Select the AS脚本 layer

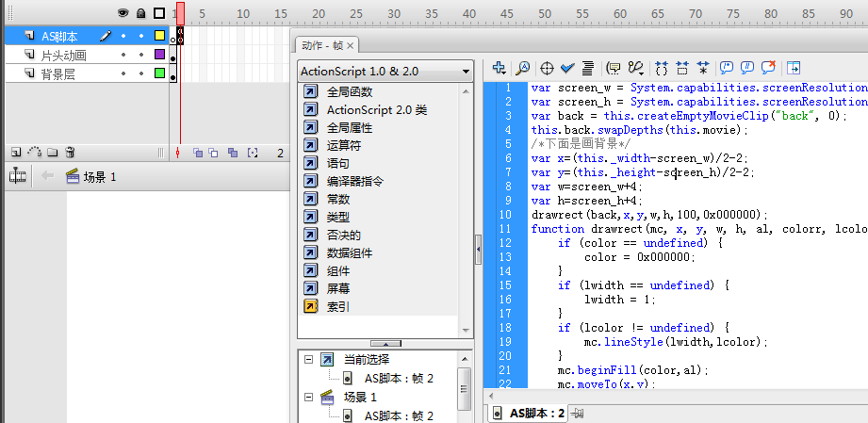(x=59, y=37)
